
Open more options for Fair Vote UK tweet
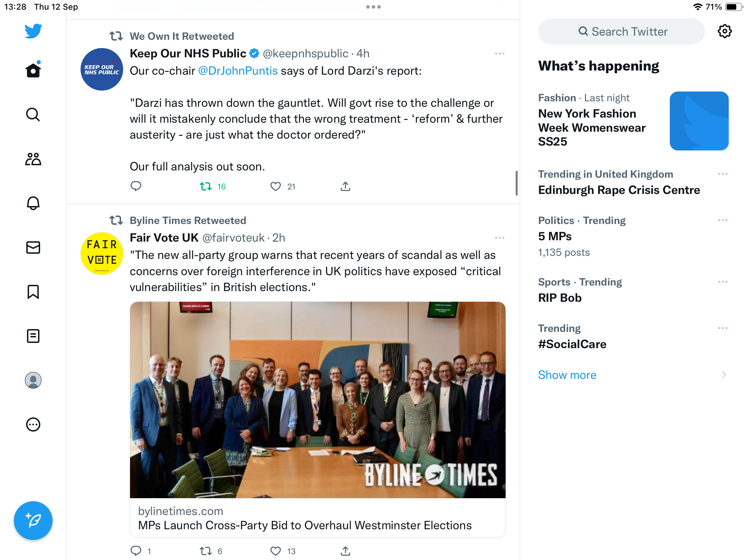[x=499, y=238]
